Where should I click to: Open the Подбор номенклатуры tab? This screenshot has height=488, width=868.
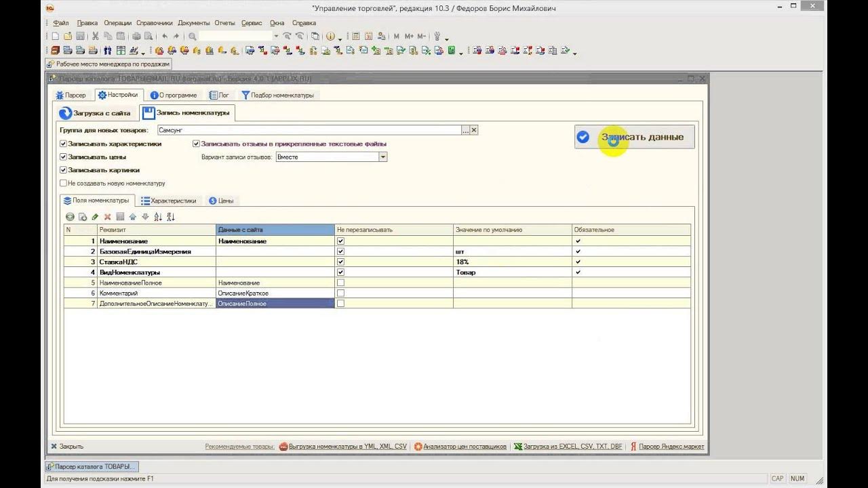[x=277, y=96]
